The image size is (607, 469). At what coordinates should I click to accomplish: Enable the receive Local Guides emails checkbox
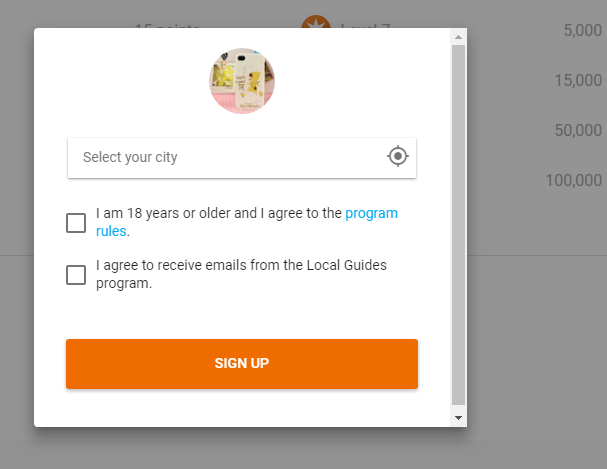coord(76,275)
